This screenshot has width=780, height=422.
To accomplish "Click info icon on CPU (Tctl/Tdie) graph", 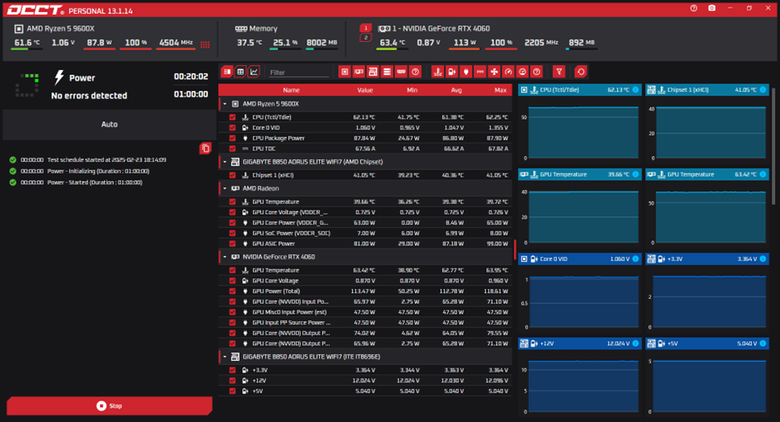I will click(x=635, y=90).
